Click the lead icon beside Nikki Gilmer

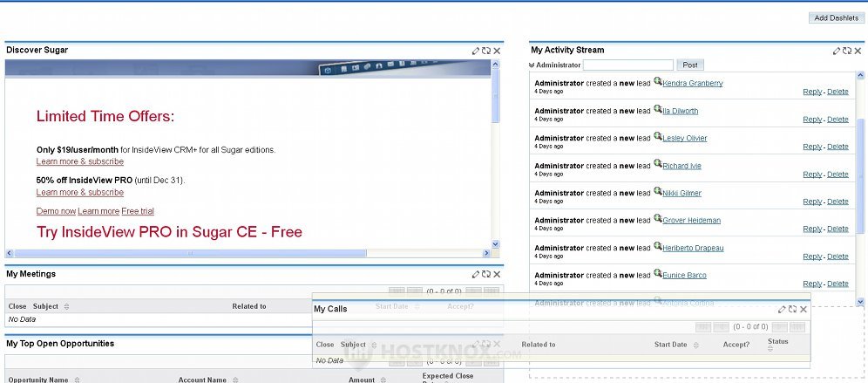(657, 191)
